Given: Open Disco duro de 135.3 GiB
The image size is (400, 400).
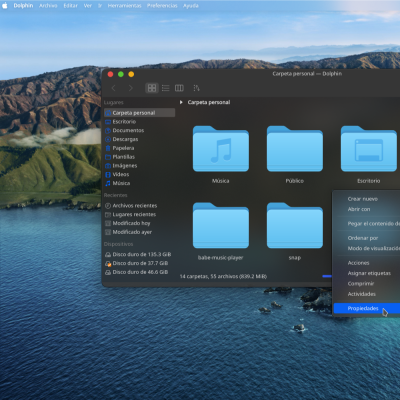Looking at the screenshot, I should click(142, 254).
